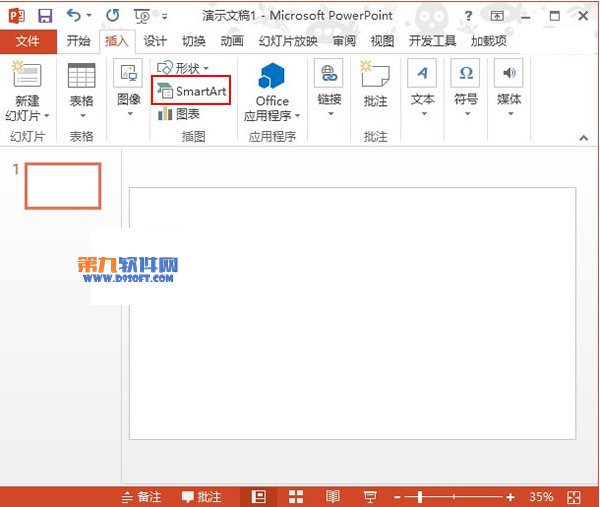Screen dimensions: 600x507
Task: Click the 符号 omega symbol icon
Action: (465, 73)
